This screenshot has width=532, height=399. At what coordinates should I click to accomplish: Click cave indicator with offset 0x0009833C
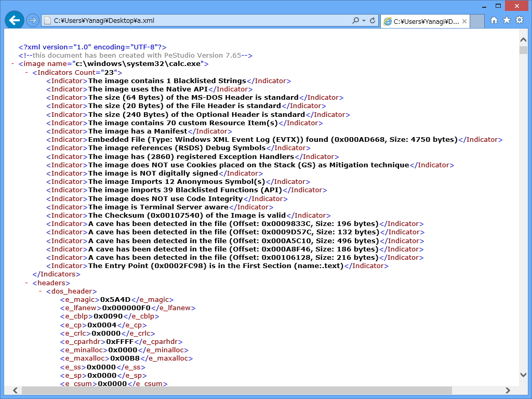[x=233, y=223]
